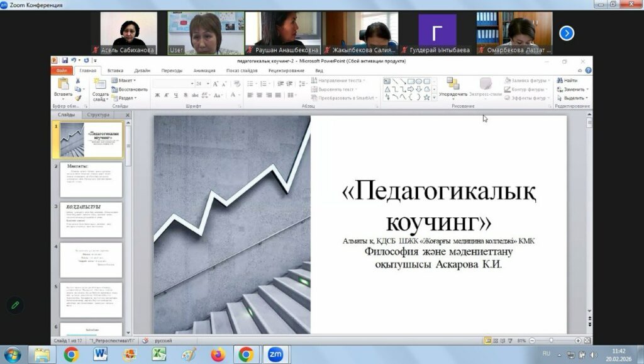Toggle underline (Ч) text formatting
The image size is (644, 364).
point(175,95)
